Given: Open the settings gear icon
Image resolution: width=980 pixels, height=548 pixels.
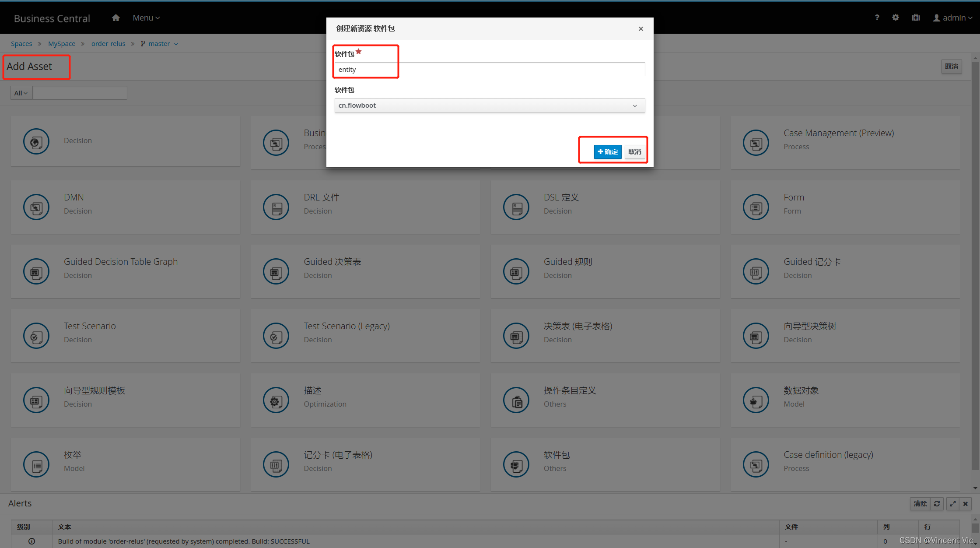Looking at the screenshot, I should (896, 18).
